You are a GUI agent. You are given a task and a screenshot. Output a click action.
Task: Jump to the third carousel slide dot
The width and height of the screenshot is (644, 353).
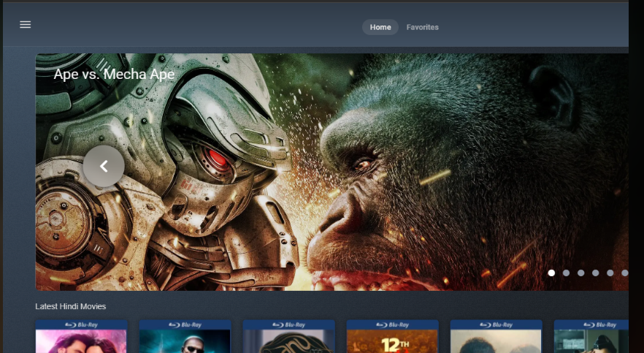tap(580, 273)
